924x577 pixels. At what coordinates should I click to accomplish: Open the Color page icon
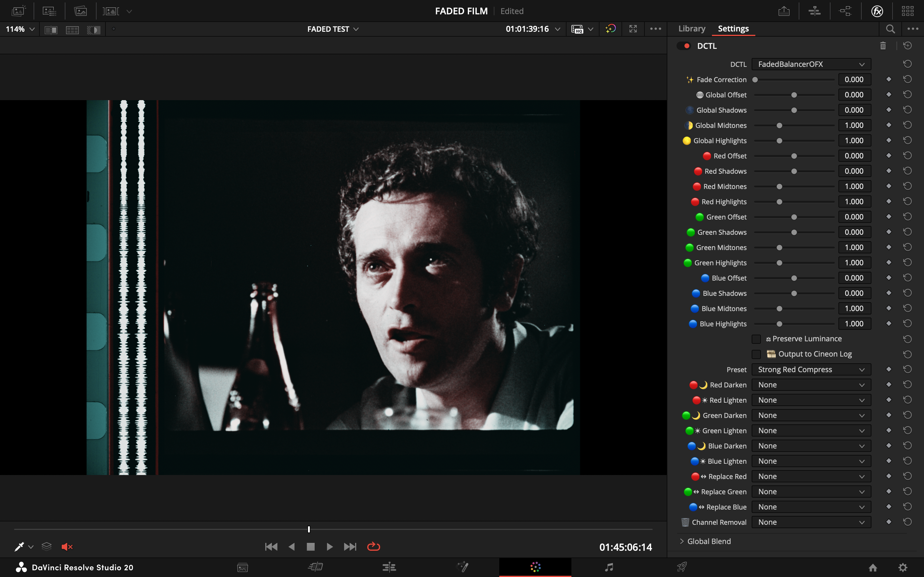(x=535, y=567)
